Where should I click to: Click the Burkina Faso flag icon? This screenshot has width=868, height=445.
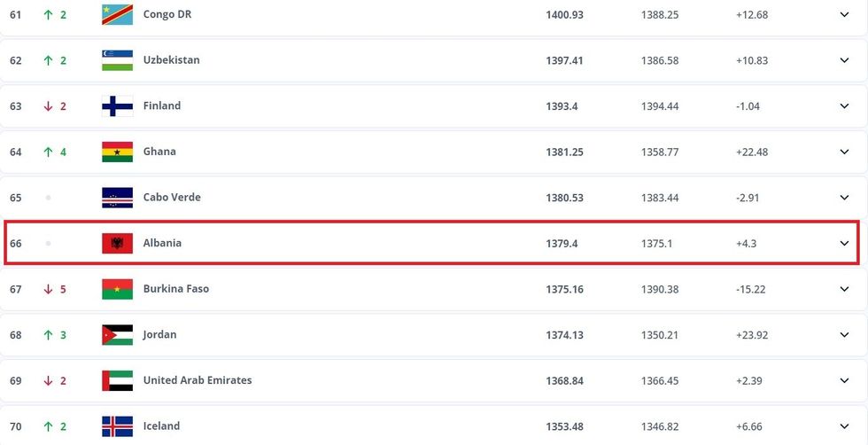click(x=117, y=289)
